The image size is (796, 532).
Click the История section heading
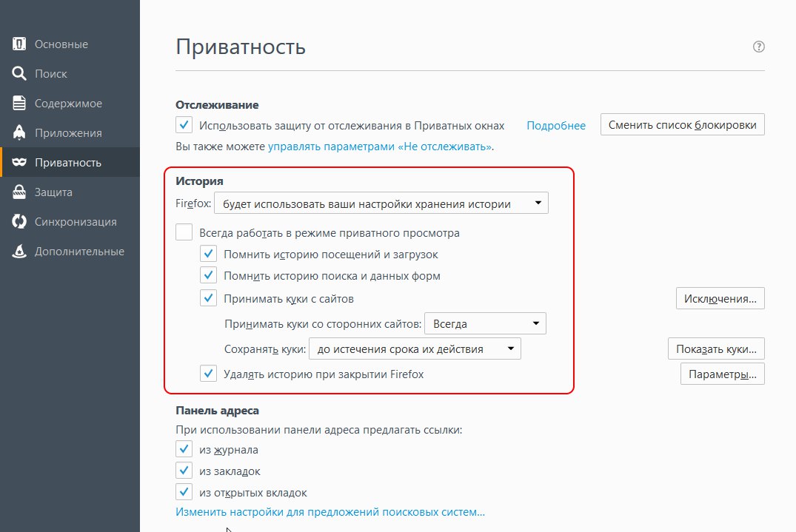(199, 181)
